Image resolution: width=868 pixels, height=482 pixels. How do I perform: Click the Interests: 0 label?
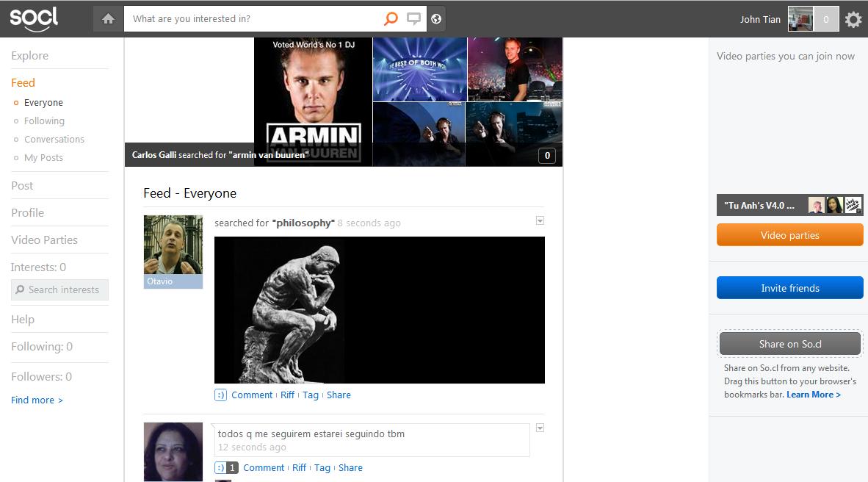tap(38, 267)
